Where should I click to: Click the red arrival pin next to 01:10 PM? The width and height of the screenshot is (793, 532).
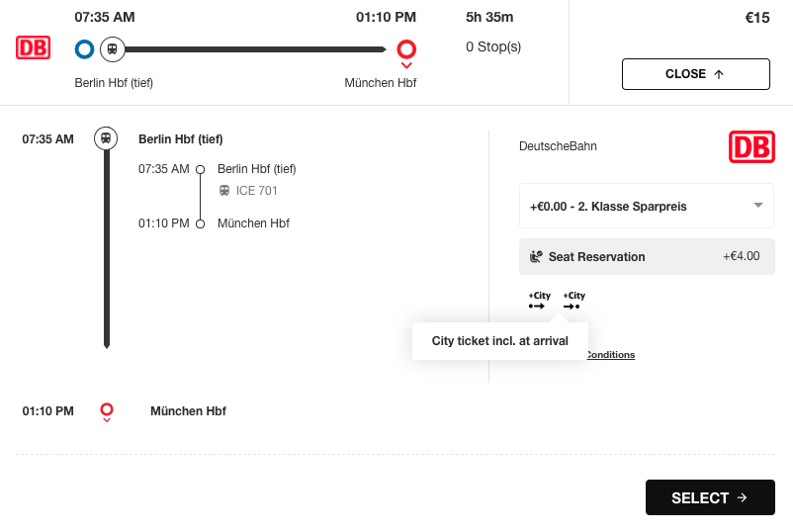point(106,412)
